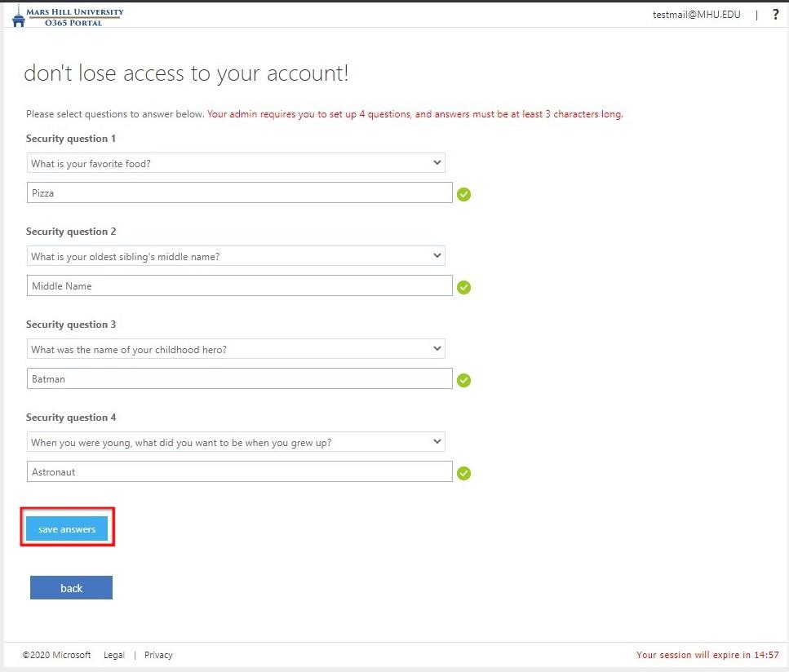This screenshot has width=789, height=672.
Task: Open the Security question 1 dropdown
Action: point(235,162)
